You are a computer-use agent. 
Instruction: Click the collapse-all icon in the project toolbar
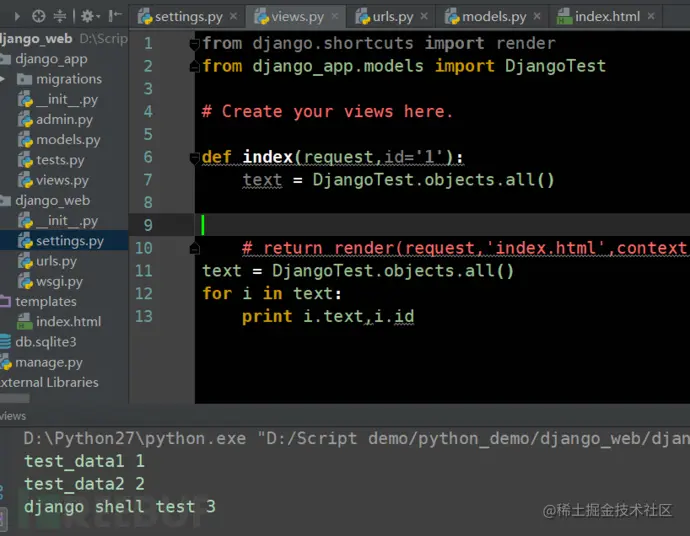(x=59, y=16)
